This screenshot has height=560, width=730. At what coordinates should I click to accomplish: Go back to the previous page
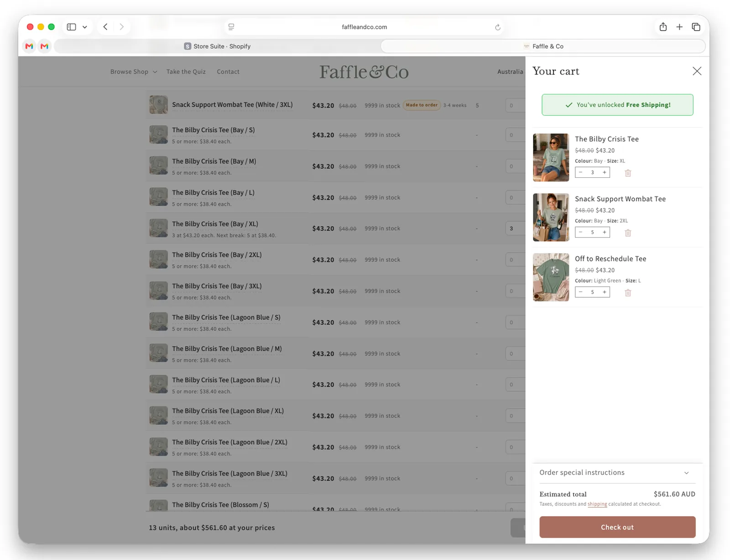(x=105, y=27)
